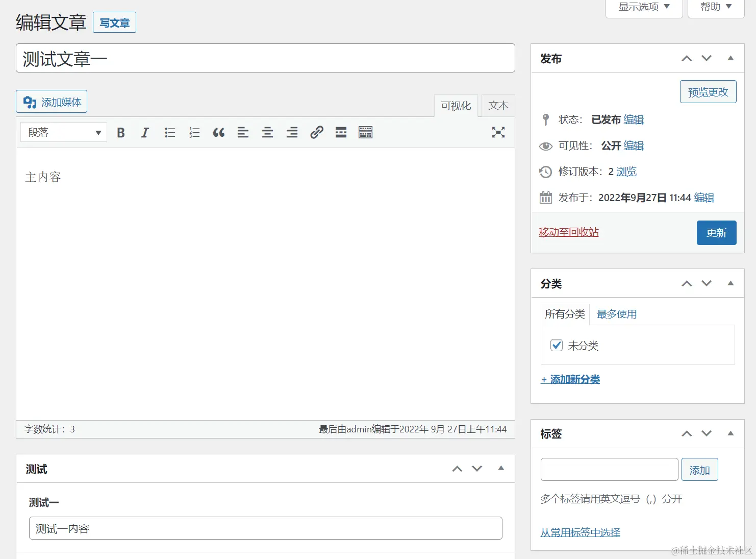Open the 帮助 help dropdown
756x559 pixels.
pyautogui.click(x=716, y=7)
